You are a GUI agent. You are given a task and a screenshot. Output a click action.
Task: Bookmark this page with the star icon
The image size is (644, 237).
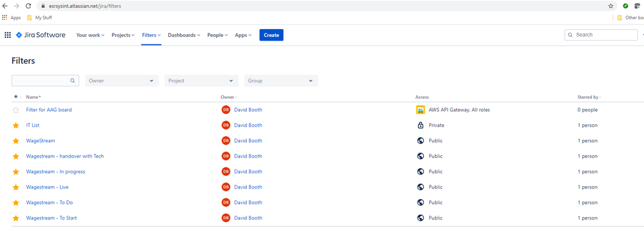tap(610, 6)
